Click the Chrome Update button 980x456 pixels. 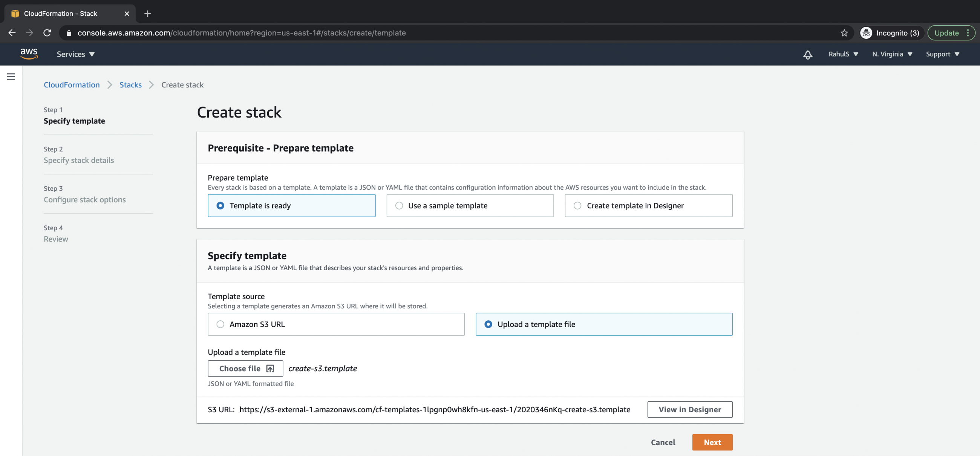(951, 33)
